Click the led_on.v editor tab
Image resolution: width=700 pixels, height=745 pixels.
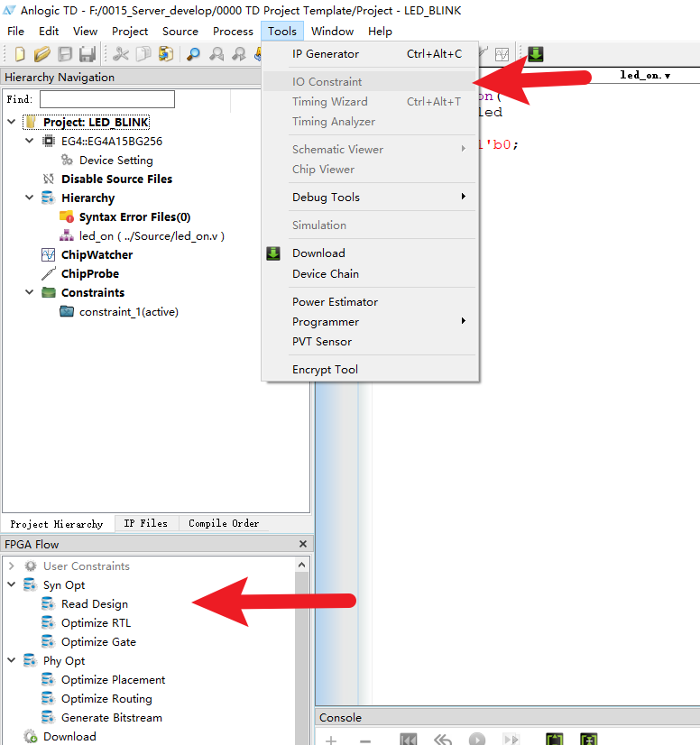click(645, 75)
